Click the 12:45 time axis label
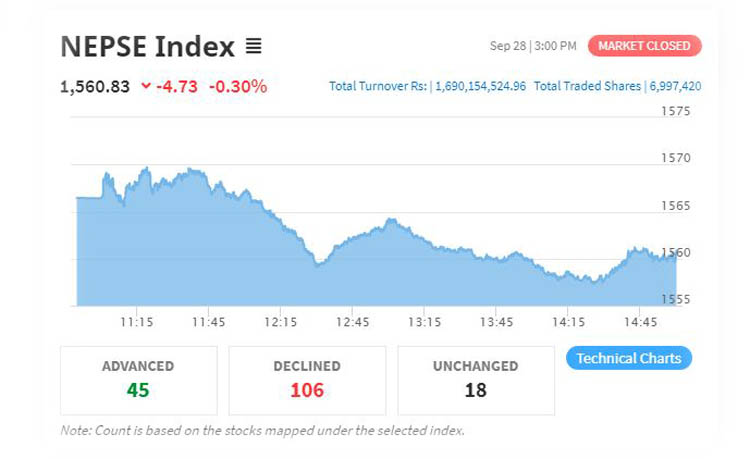 352,322
